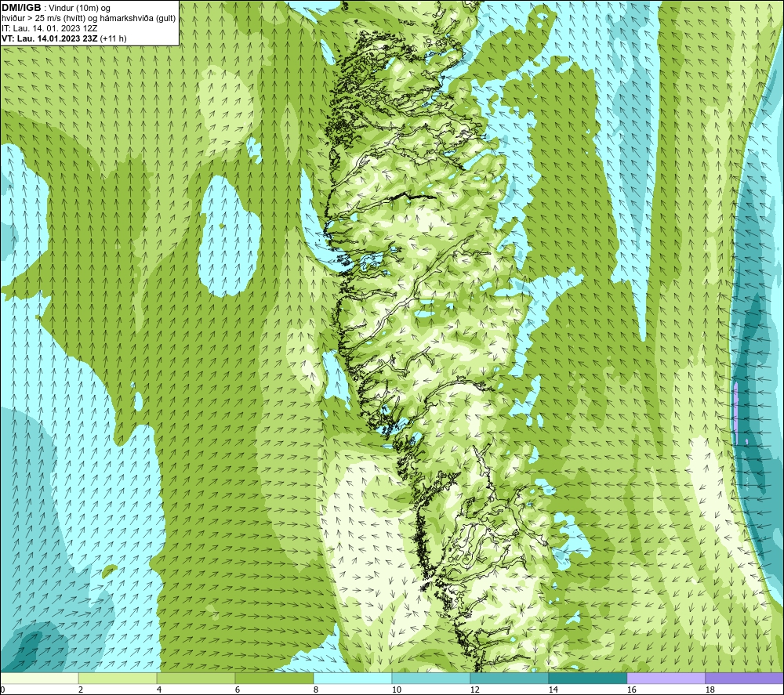Click the 'DMI/IGB' title text
This screenshot has width=784, height=695.
pyautogui.click(x=21, y=8)
